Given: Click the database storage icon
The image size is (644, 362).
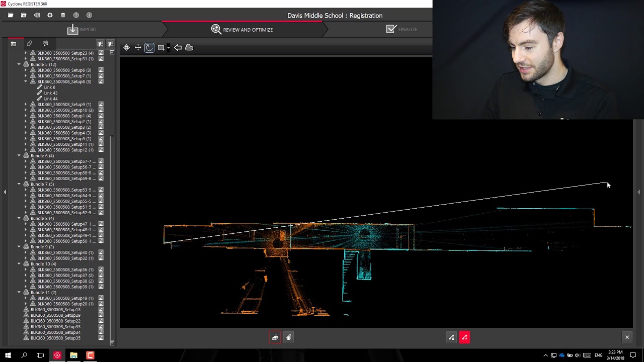Looking at the screenshot, I should (x=63, y=15).
